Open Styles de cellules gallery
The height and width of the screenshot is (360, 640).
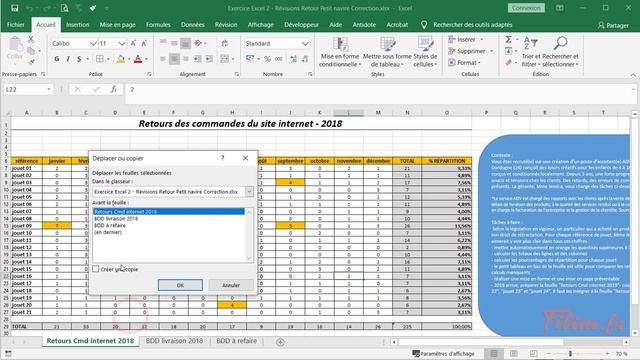pos(425,52)
